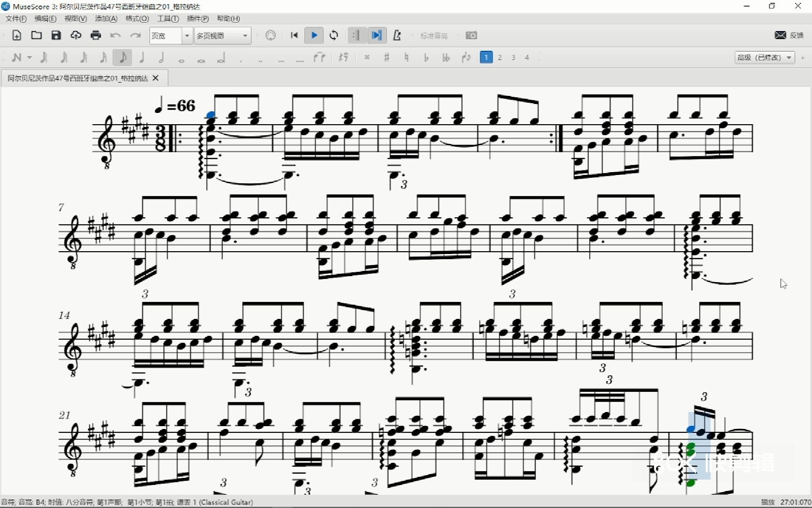Toggle note input mode (N)
Screen dimensions: 812x508
tap(16, 57)
